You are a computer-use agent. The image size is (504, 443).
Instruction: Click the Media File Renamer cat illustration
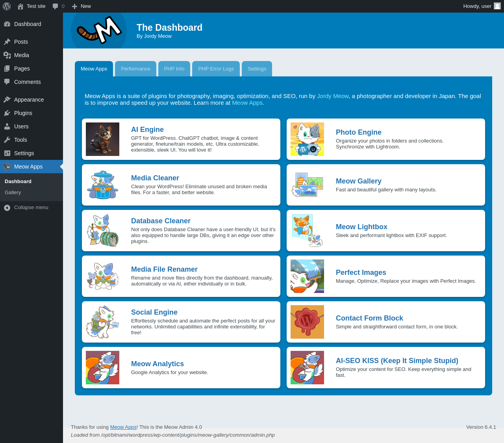pos(102,276)
